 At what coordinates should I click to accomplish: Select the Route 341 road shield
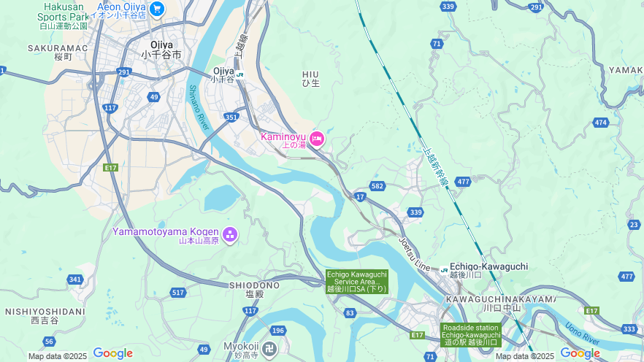[x=74, y=280]
